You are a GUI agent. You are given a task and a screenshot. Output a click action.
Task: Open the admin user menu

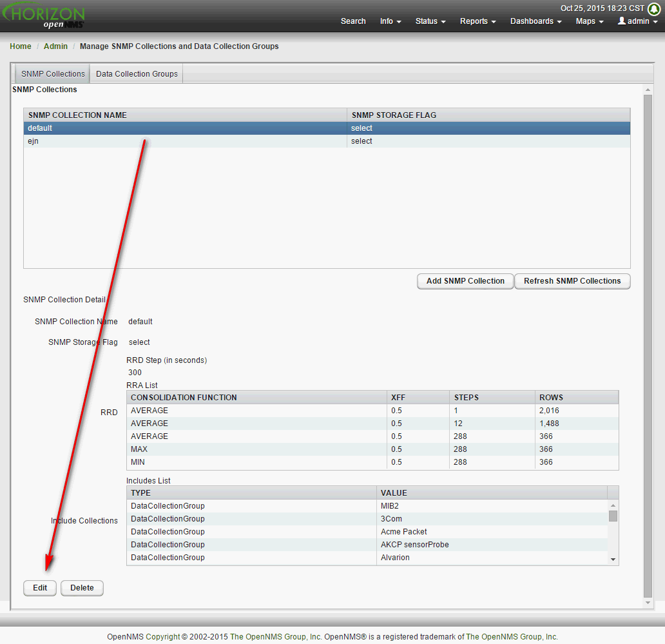tap(637, 21)
